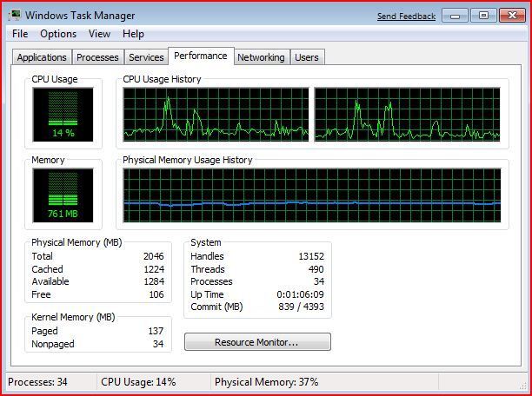Click the Nonpaged kernel memory value 34

158,344
